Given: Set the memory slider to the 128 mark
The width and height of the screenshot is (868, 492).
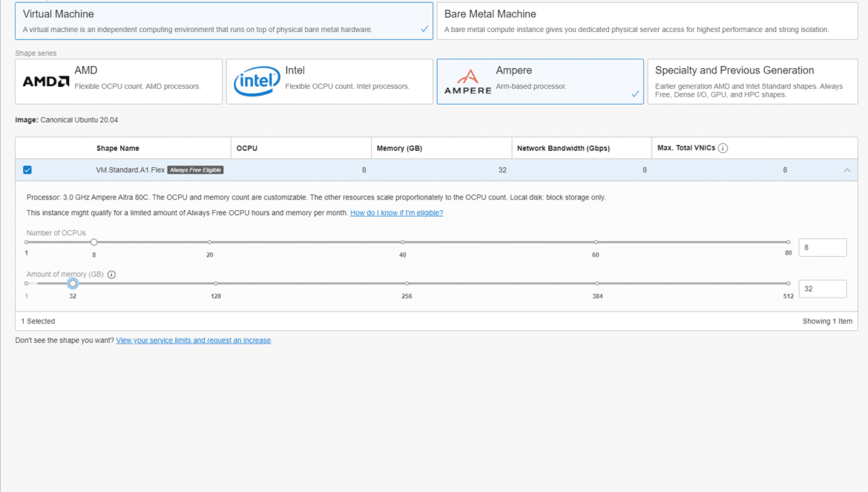Looking at the screenshot, I should coord(216,283).
